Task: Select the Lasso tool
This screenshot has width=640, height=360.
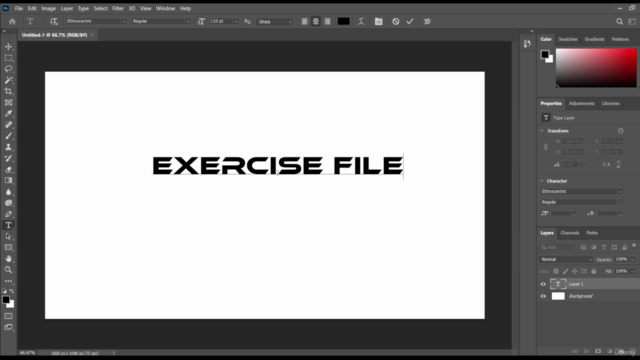Action: pyautogui.click(x=9, y=69)
